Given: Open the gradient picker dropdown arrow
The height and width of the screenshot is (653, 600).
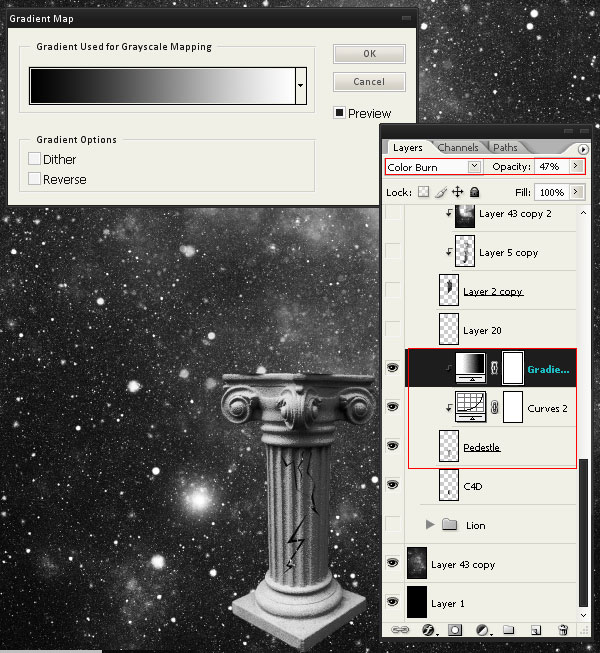Looking at the screenshot, I should tap(301, 86).
